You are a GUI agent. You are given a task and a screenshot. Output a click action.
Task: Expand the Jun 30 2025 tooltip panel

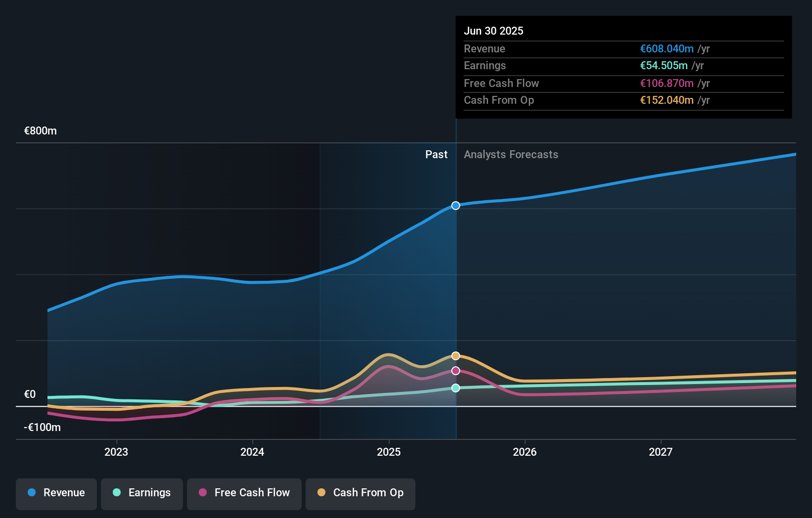pyautogui.click(x=624, y=67)
